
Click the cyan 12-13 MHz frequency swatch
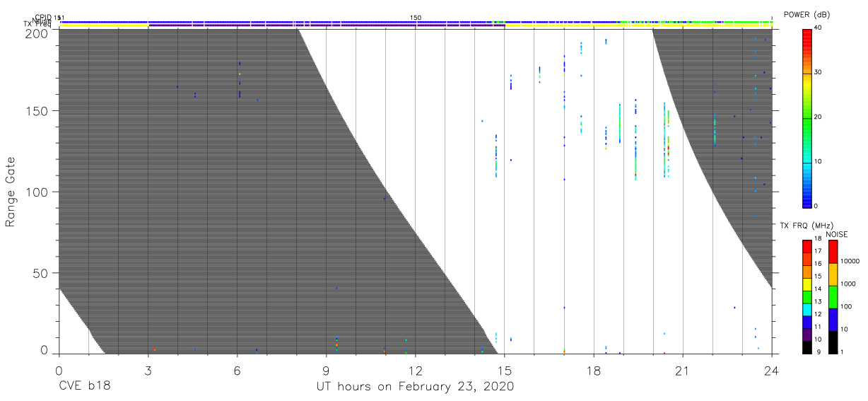(807, 310)
